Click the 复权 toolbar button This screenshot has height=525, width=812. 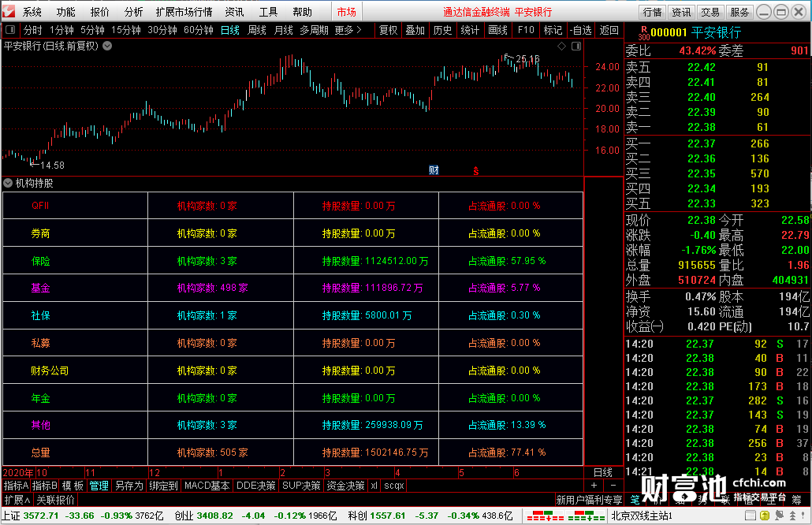coord(388,30)
